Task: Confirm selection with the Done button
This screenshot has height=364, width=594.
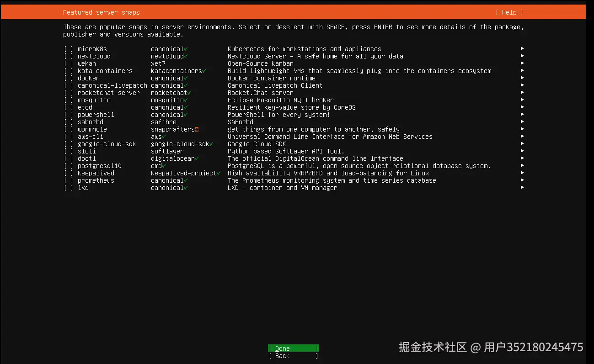Action: click(x=294, y=348)
